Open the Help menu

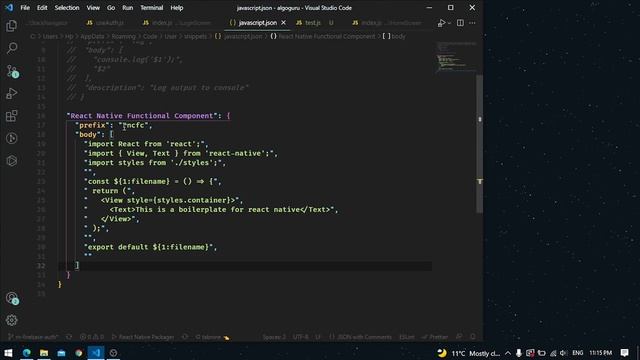click(x=177, y=8)
